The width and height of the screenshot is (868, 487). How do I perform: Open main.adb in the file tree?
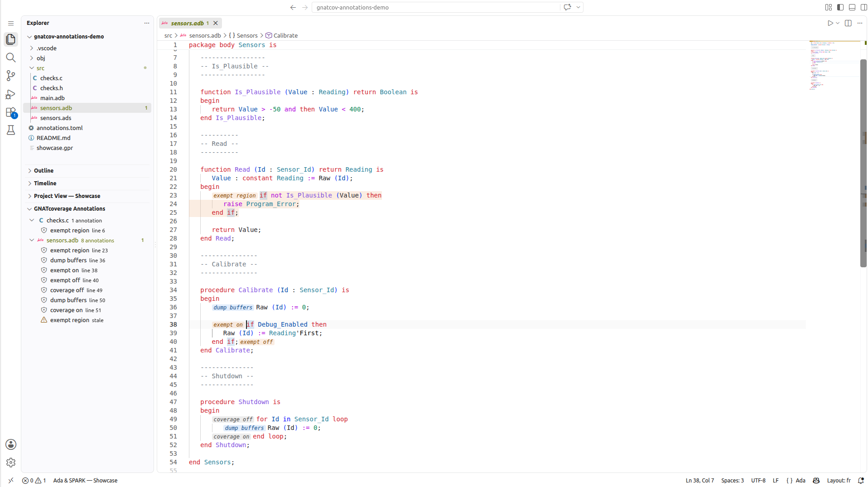point(87,98)
